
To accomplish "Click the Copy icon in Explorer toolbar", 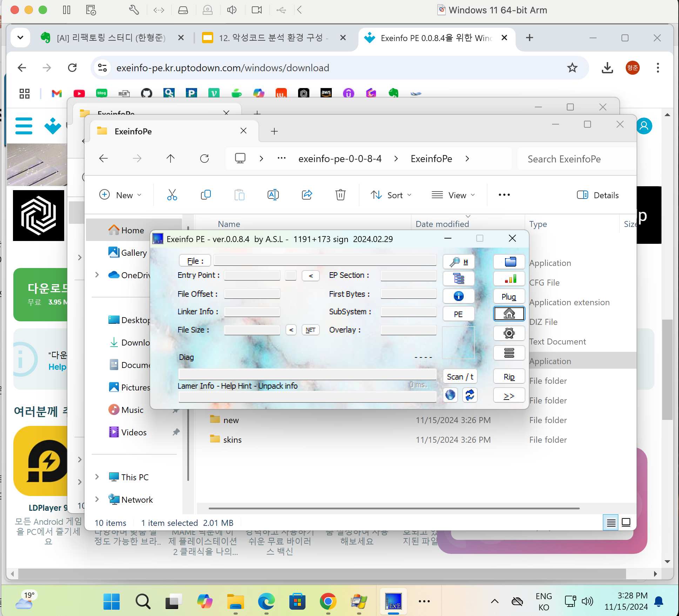I will pos(206,195).
